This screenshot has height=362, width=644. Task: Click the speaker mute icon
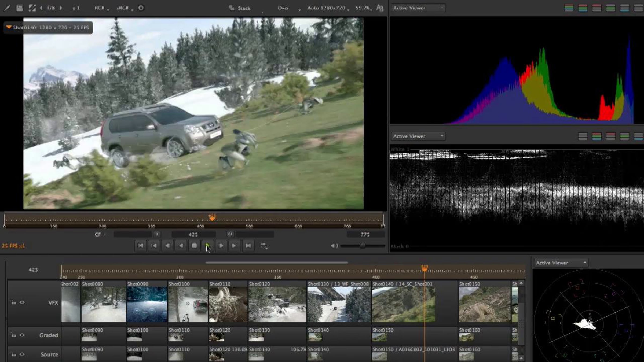[x=334, y=246]
